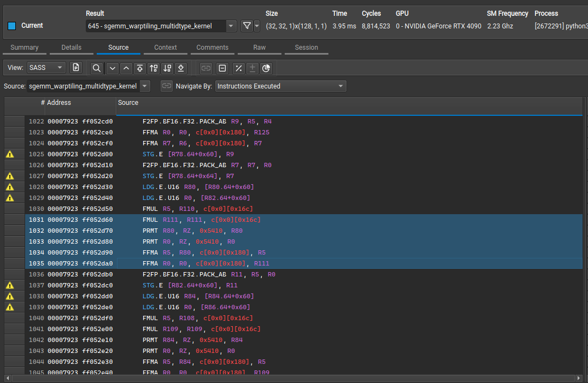The height and width of the screenshot is (383, 588).
Task: Open the Result kernel selection dropdown
Action: (x=231, y=26)
